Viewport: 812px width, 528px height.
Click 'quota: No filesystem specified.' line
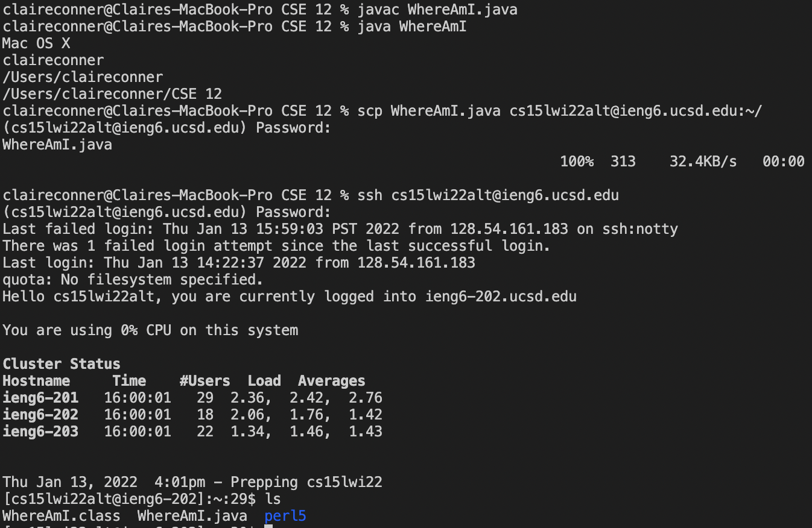point(133,280)
